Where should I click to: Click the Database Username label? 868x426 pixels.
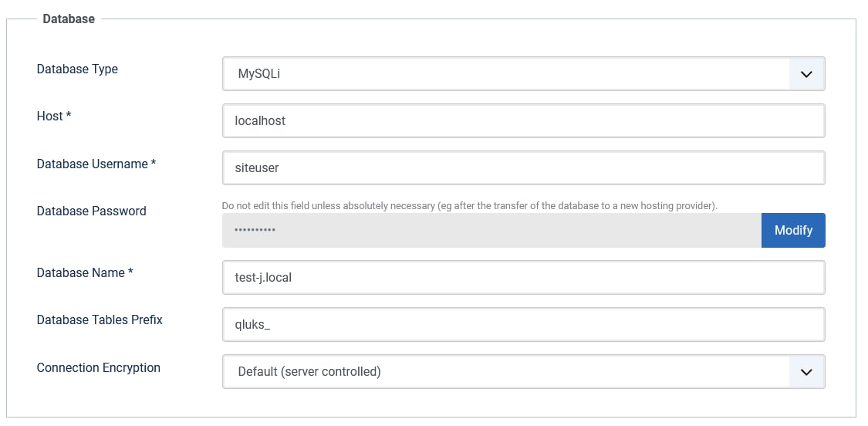point(92,164)
